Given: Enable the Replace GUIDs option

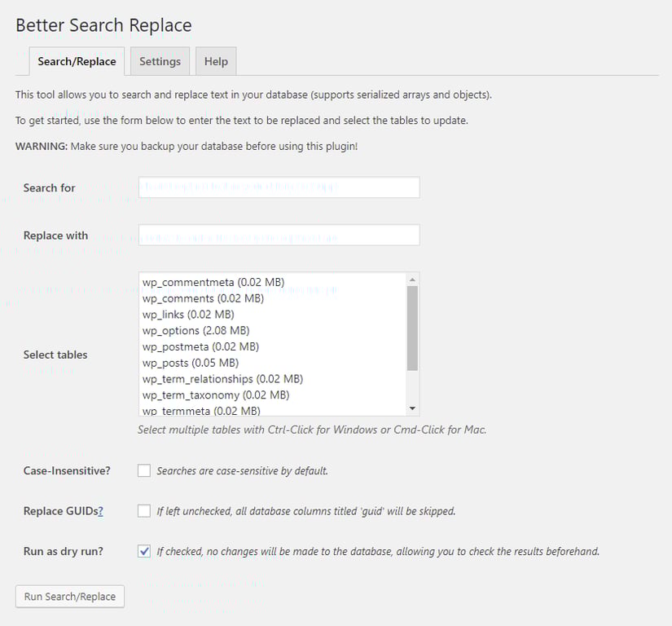Looking at the screenshot, I should click(143, 510).
